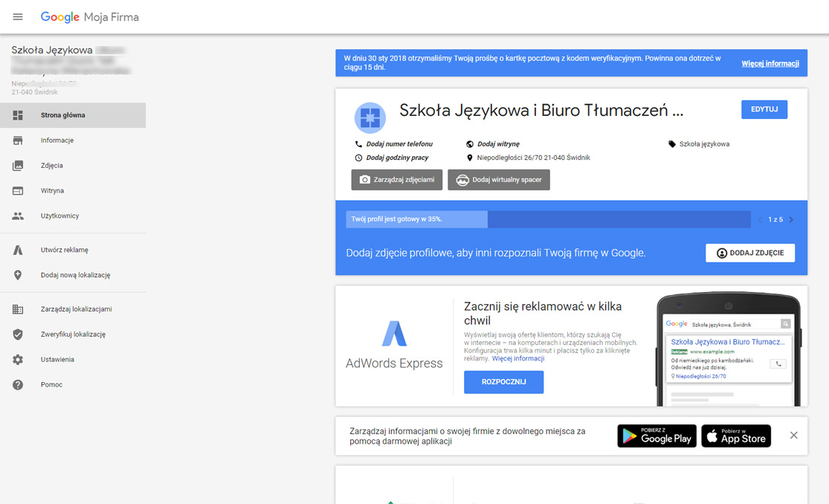Click the profile completion 35% progress bar
Image resolution: width=829 pixels, height=504 pixels.
[x=548, y=219]
